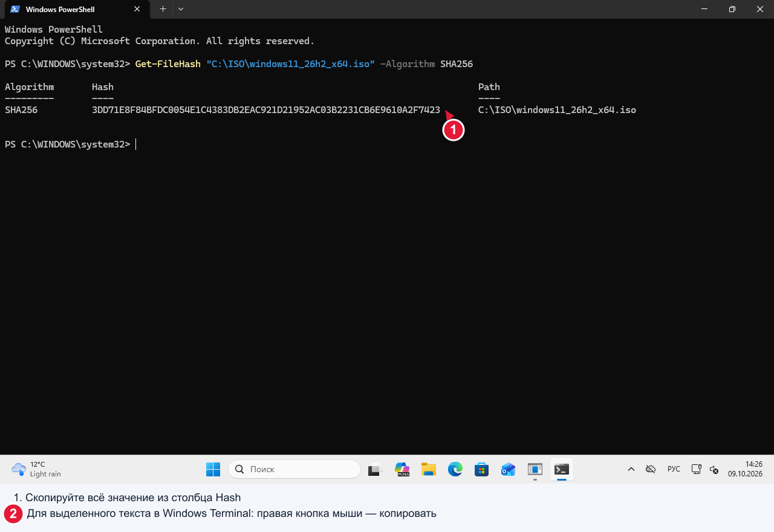
Task: Click the Path column header
Action: [x=489, y=87]
